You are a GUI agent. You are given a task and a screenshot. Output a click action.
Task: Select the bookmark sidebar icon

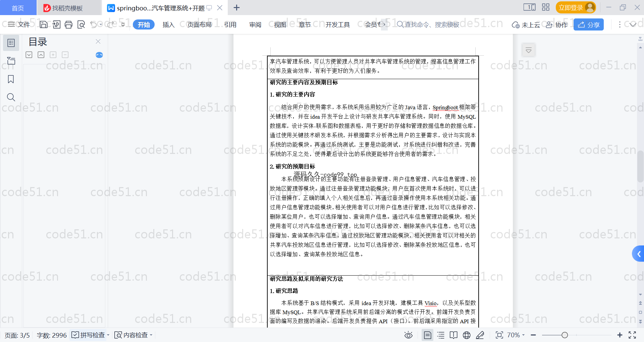[11, 79]
